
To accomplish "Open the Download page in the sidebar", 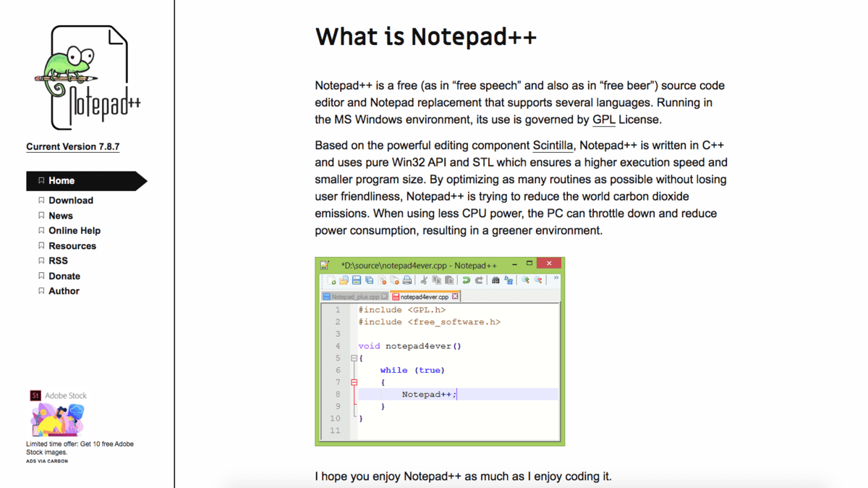I will tap(70, 201).
